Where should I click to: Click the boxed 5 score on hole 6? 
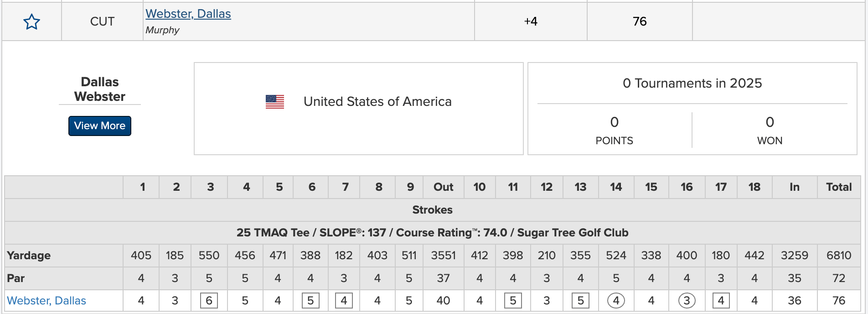[x=310, y=301]
